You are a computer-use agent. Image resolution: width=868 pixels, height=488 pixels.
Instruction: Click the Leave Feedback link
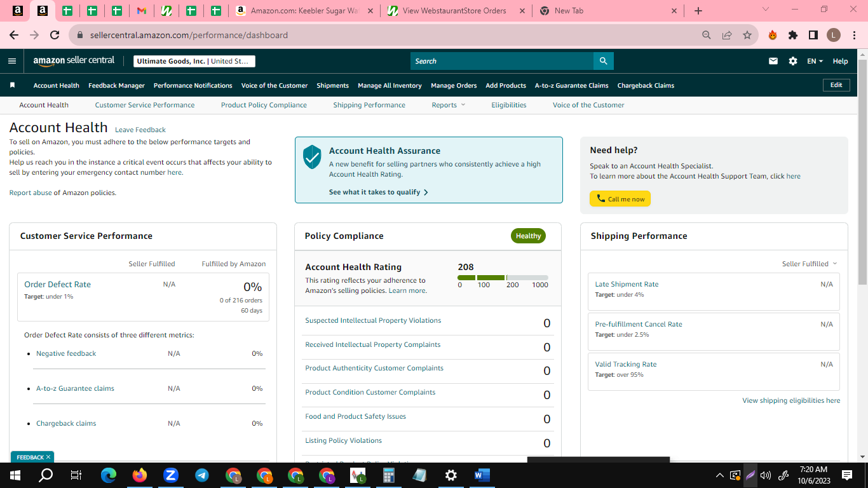140,130
